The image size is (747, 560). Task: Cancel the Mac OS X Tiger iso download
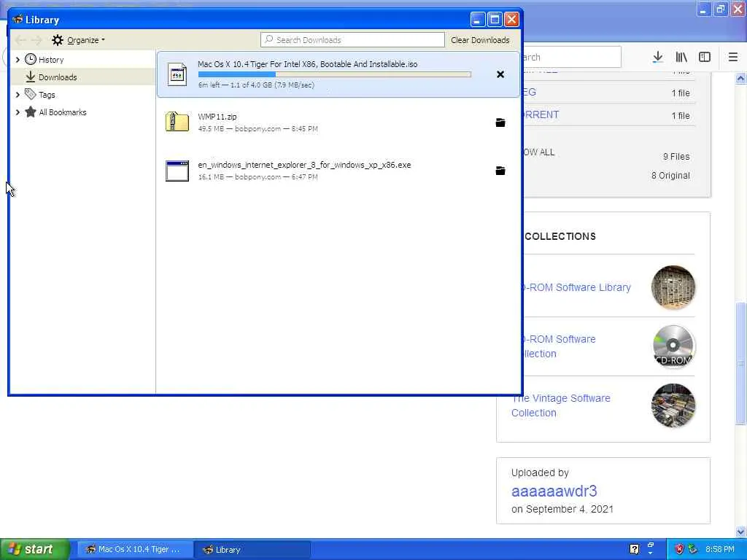click(x=500, y=74)
